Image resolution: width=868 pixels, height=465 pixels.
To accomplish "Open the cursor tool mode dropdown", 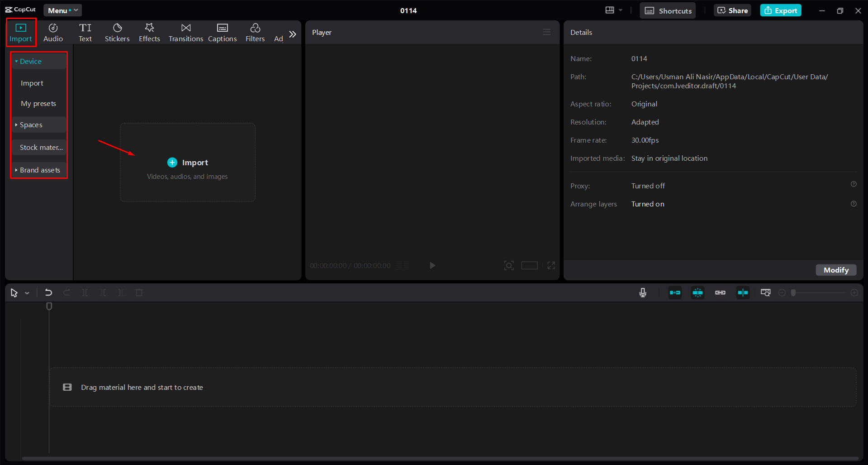I will tap(27, 293).
